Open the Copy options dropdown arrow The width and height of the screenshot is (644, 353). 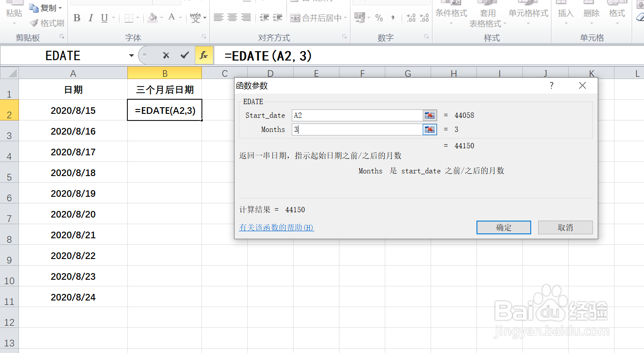pos(60,8)
